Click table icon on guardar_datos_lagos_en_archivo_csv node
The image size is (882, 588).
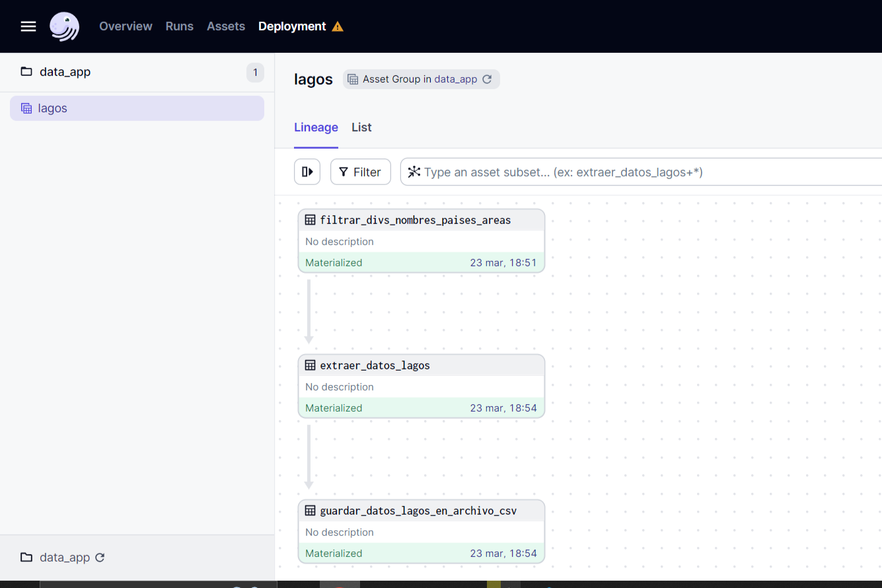[x=310, y=511]
